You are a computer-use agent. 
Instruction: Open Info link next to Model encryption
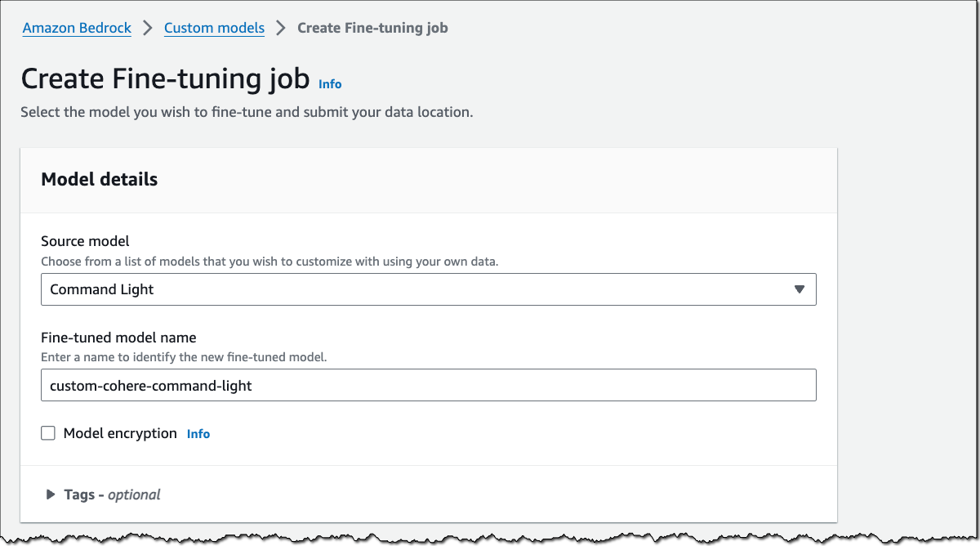[198, 434]
